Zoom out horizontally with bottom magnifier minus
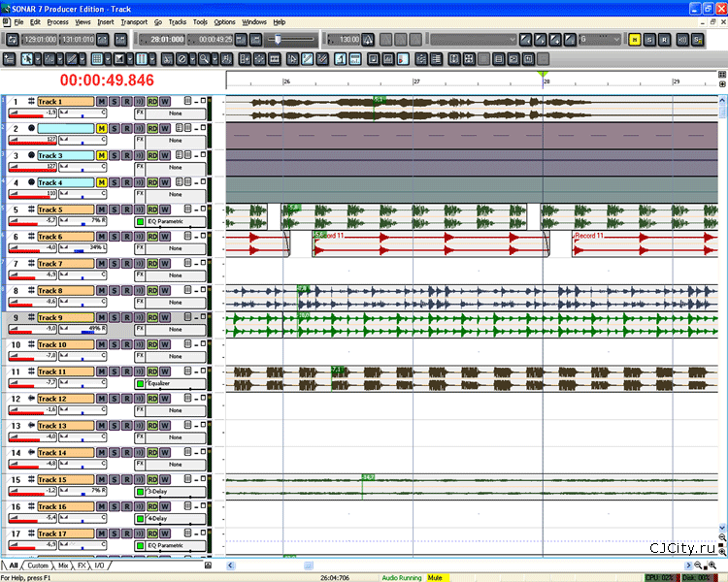Viewport: 728px width, 582px height. (x=698, y=566)
